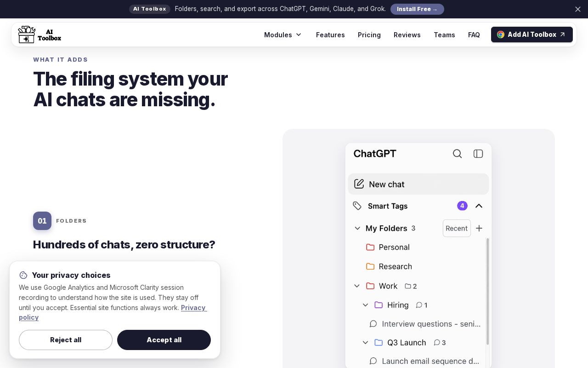Click the My Folders label

(x=386, y=228)
